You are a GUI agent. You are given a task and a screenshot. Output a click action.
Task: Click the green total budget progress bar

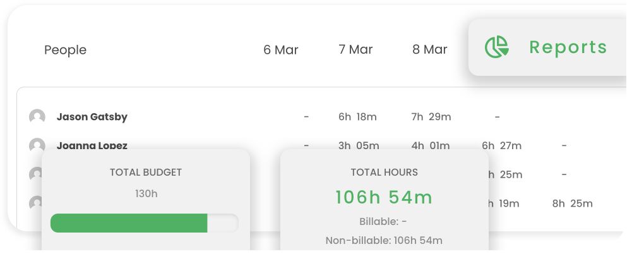point(129,223)
